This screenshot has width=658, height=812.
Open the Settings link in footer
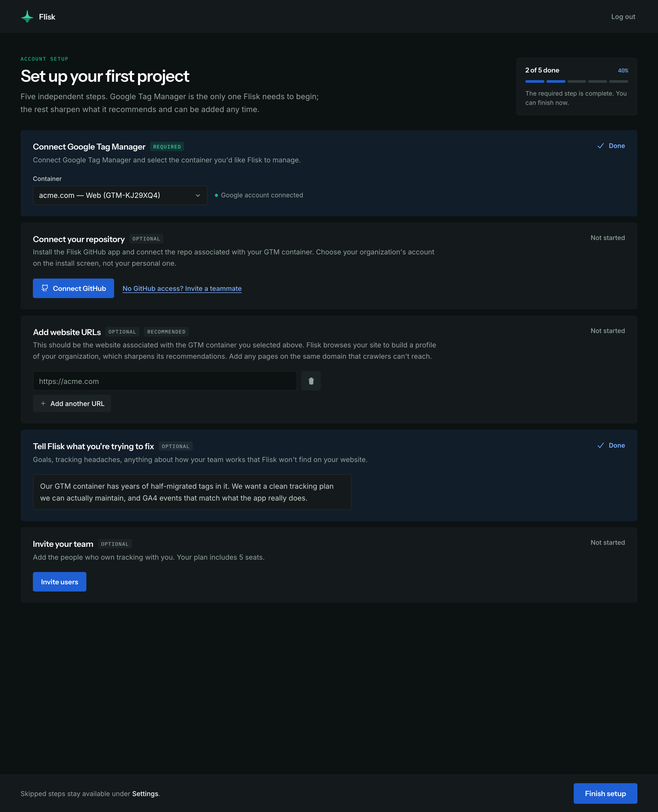pyautogui.click(x=145, y=793)
